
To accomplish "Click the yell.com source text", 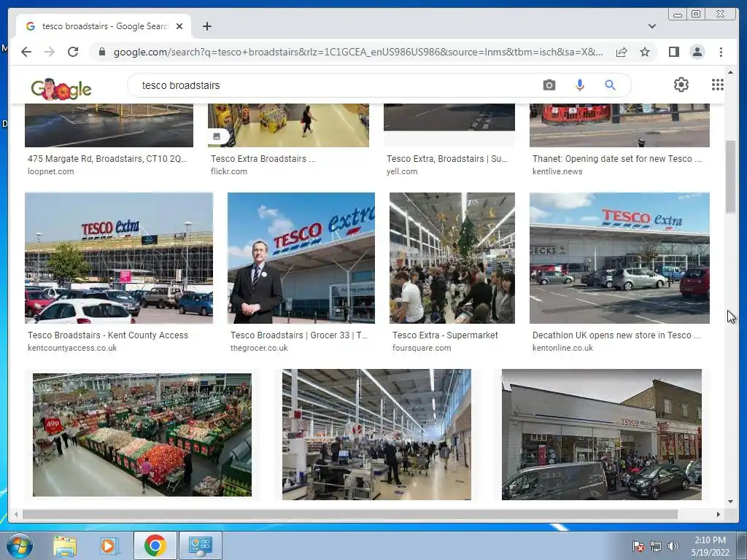I will click(x=402, y=171).
